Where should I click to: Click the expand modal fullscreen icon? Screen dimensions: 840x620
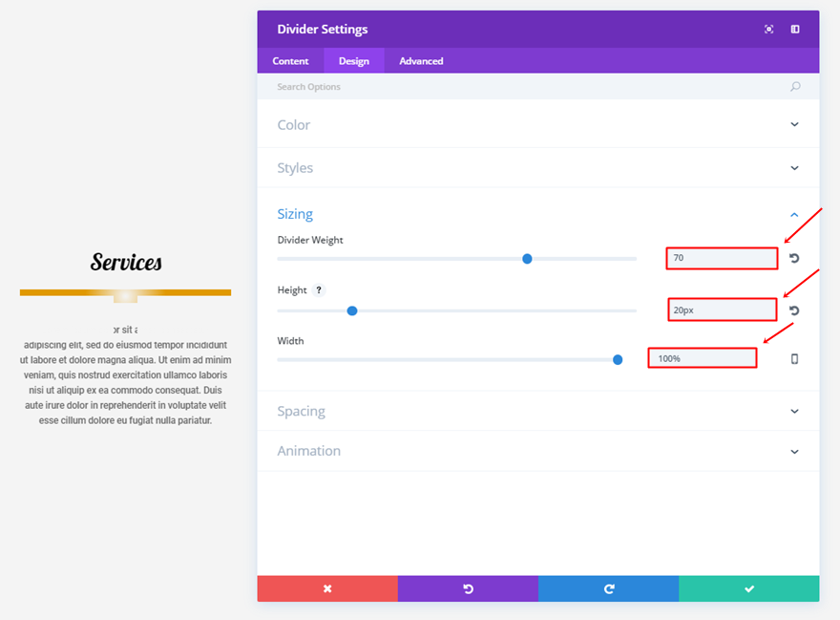769,30
